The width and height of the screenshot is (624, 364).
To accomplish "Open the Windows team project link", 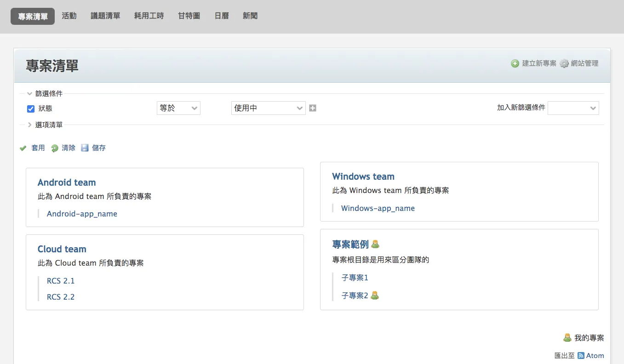I will (x=363, y=176).
